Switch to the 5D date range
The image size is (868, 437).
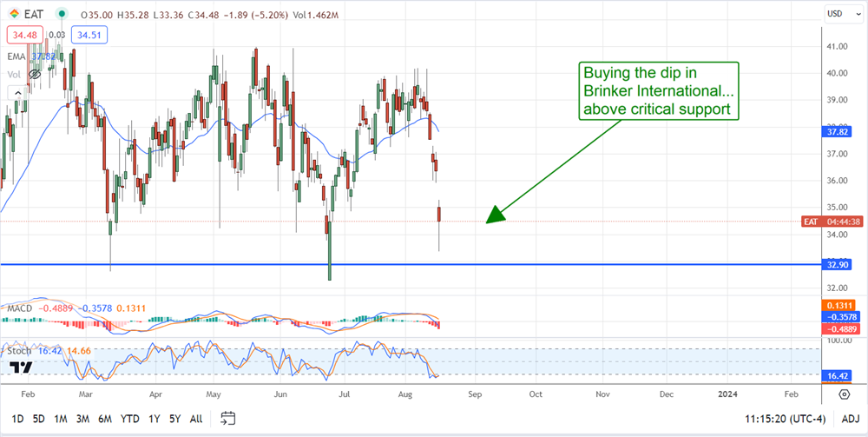[39, 419]
